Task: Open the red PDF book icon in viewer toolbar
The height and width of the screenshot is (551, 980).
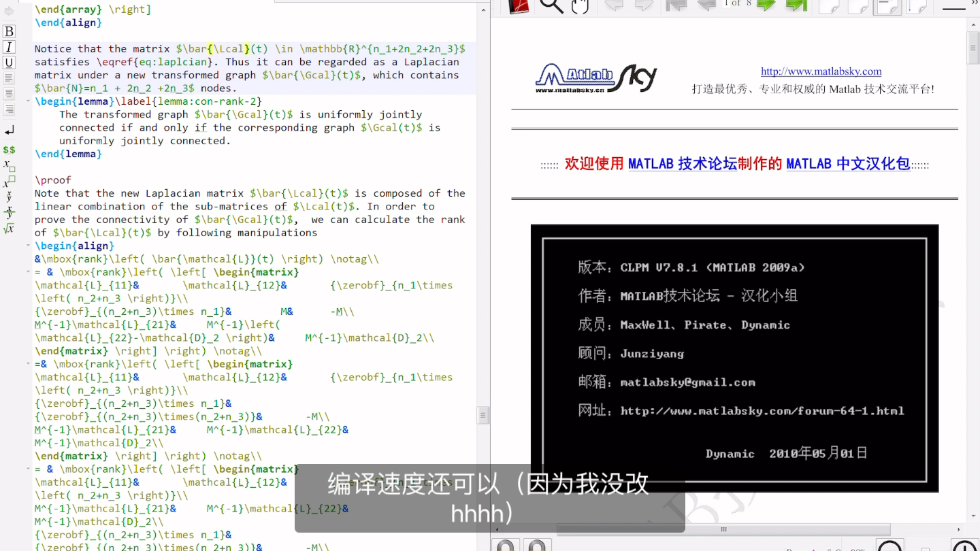Action: (x=519, y=5)
